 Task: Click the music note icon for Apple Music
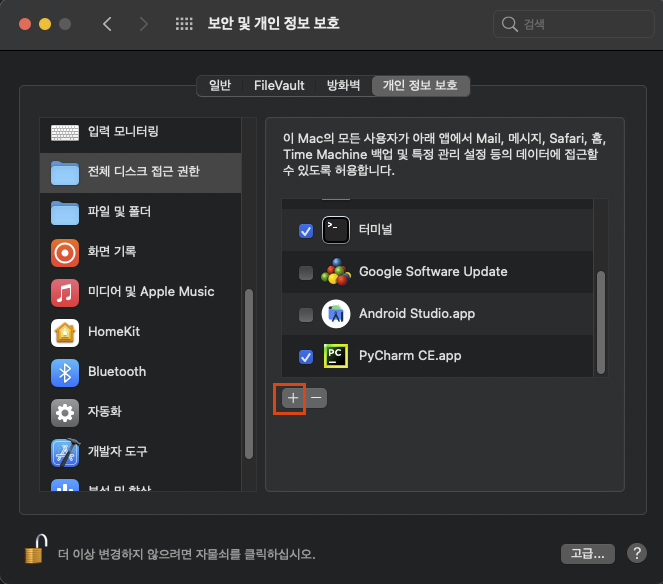(x=65, y=293)
